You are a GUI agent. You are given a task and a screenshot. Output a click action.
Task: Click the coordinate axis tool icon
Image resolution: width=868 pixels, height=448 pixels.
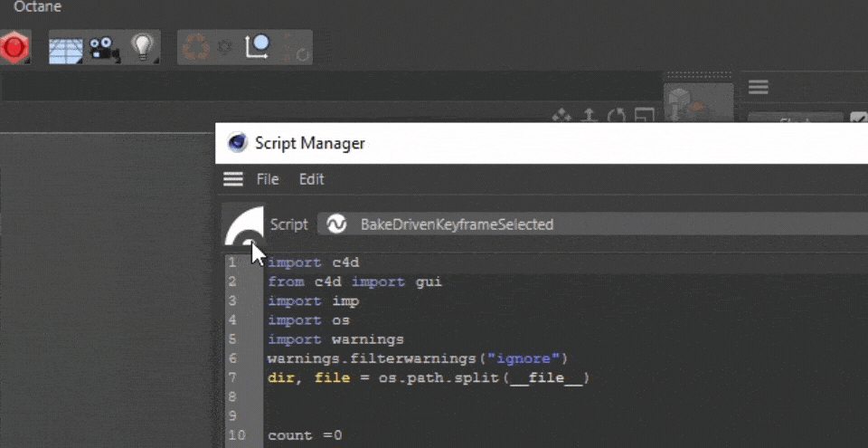(x=257, y=47)
